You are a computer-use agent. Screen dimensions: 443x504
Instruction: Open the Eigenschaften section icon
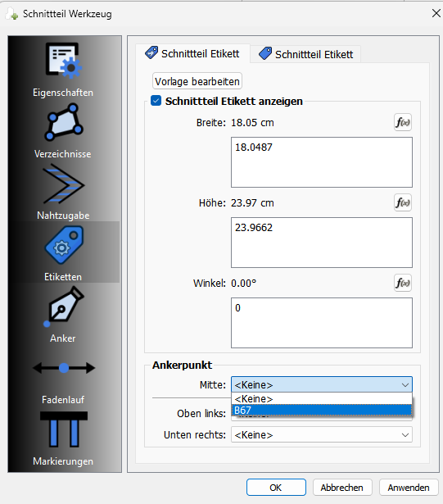click(x=64, y=61)
